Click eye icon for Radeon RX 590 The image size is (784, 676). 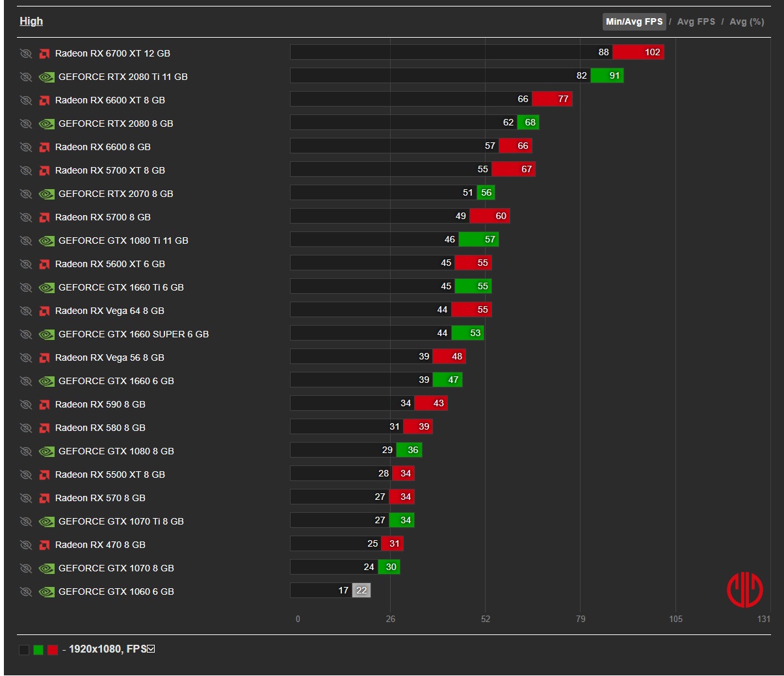point(26,404)
